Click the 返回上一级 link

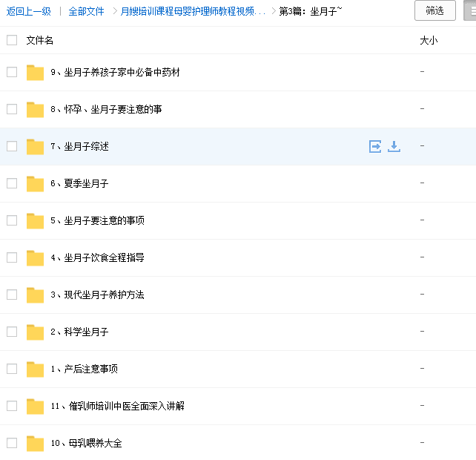(28, 11)
